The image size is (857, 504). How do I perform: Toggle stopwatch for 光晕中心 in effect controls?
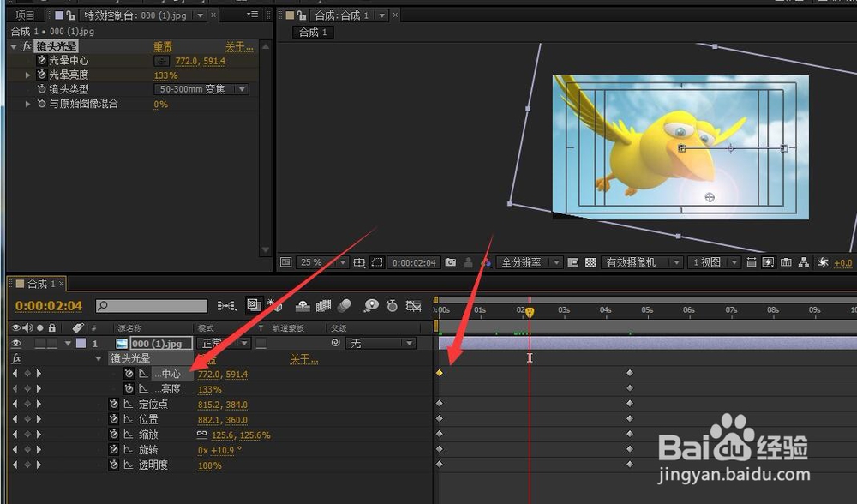[41, 60]
